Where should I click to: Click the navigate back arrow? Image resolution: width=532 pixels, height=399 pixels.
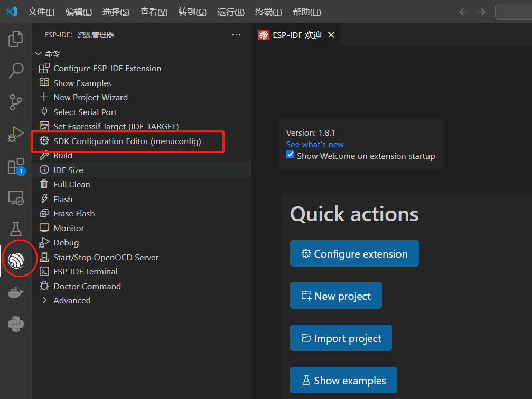point(463,12)
